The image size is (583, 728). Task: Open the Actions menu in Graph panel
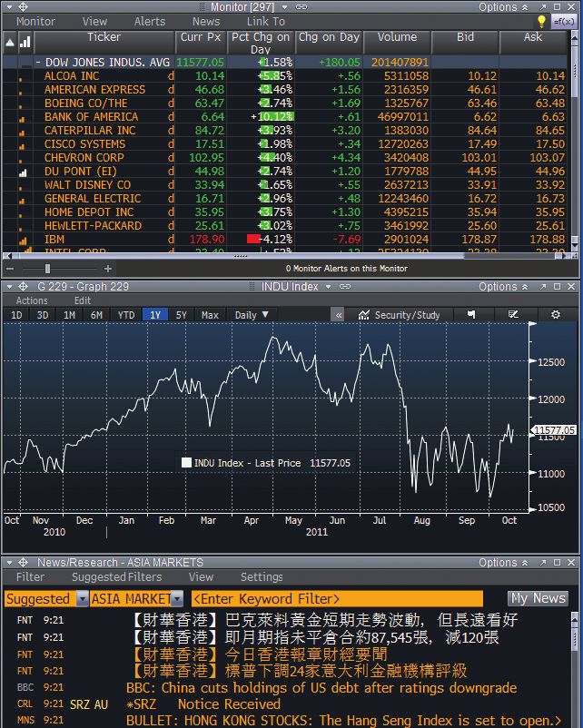point(32,300)
